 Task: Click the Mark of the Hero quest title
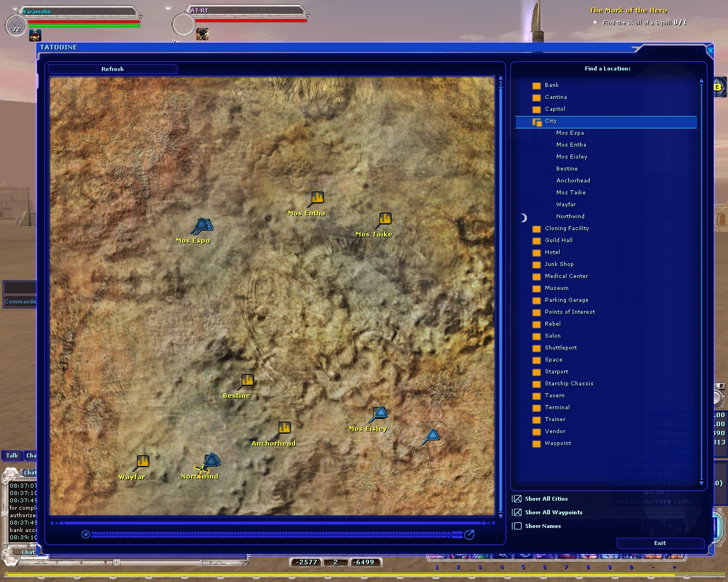628,10
